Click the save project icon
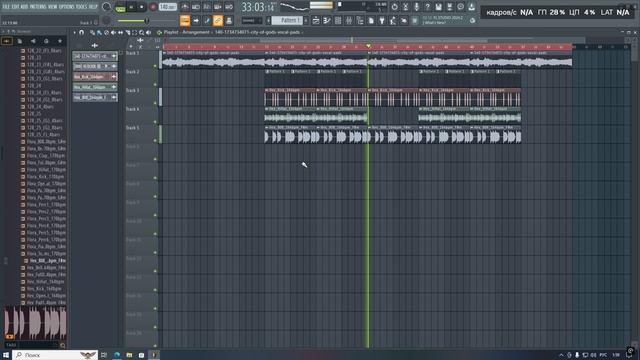 [438, 7]
